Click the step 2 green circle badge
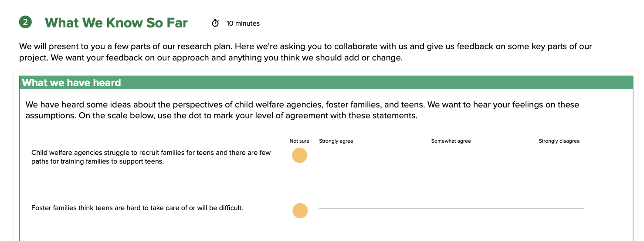 point(25,22)
